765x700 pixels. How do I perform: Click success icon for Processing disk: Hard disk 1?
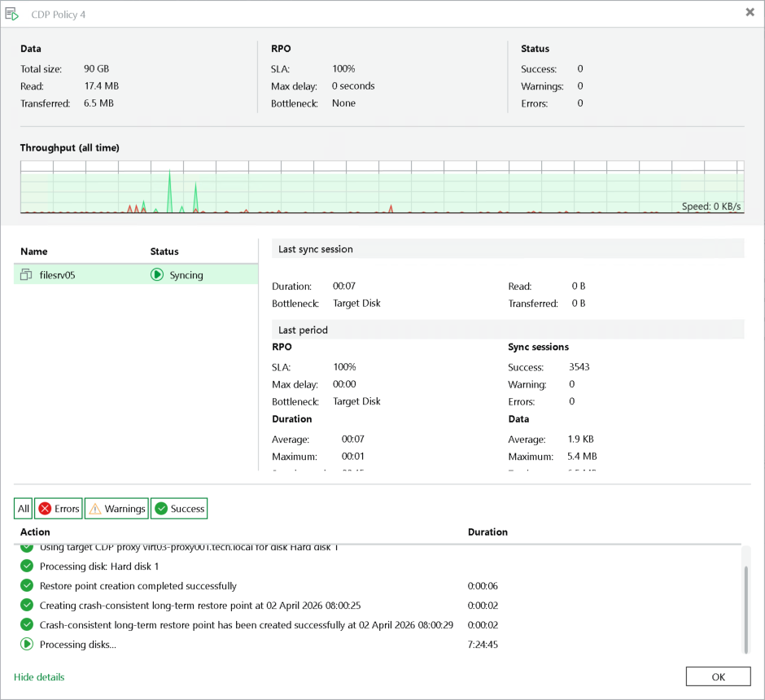[27, 566]
